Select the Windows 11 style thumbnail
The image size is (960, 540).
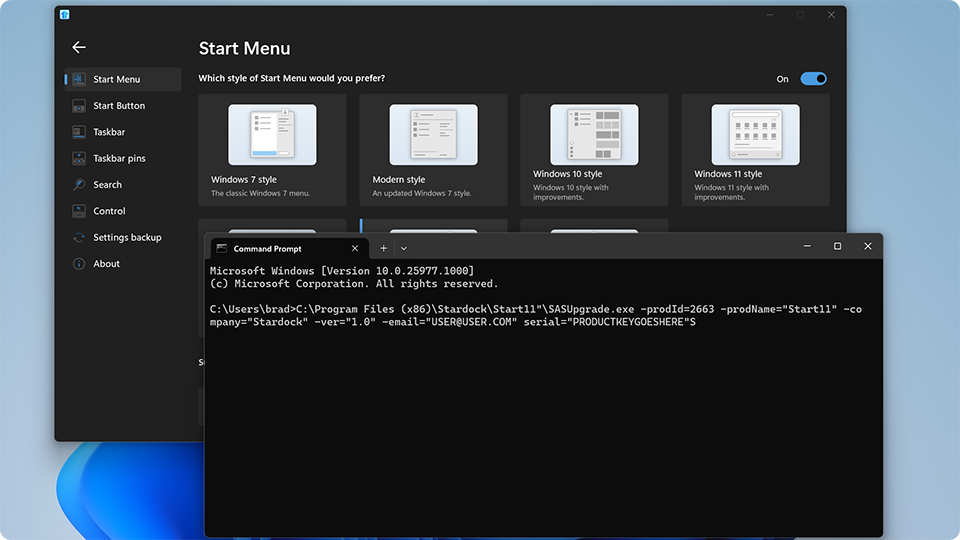[x=756, y=134]
